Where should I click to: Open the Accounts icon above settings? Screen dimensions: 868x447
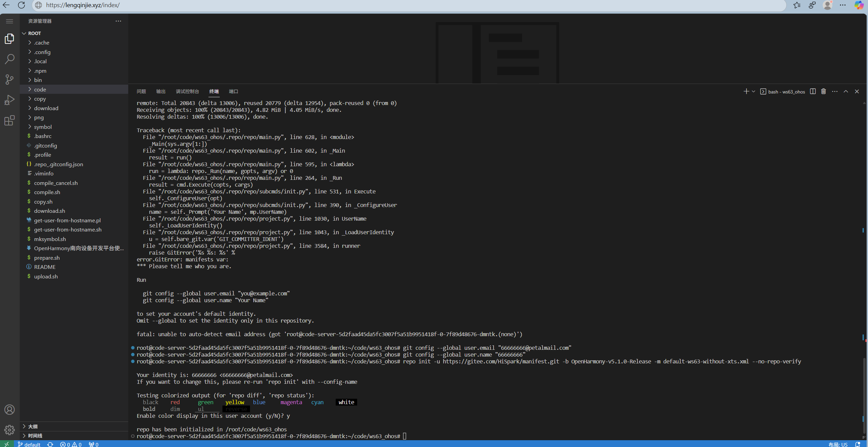tap(9, 410)
